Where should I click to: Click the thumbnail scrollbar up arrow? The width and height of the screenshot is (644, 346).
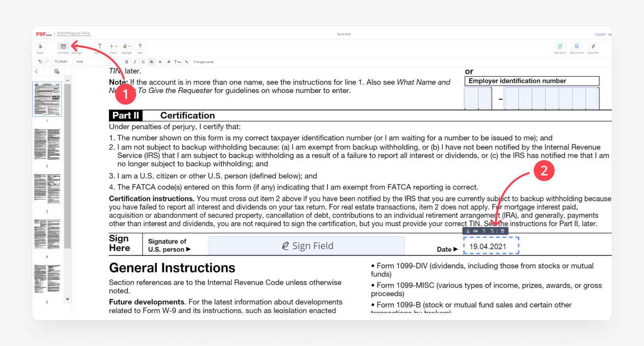click(x=68, y=80)
